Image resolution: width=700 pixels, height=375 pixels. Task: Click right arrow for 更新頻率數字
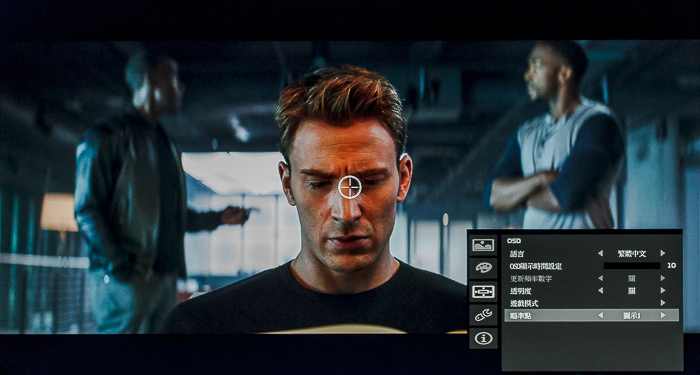663,278
